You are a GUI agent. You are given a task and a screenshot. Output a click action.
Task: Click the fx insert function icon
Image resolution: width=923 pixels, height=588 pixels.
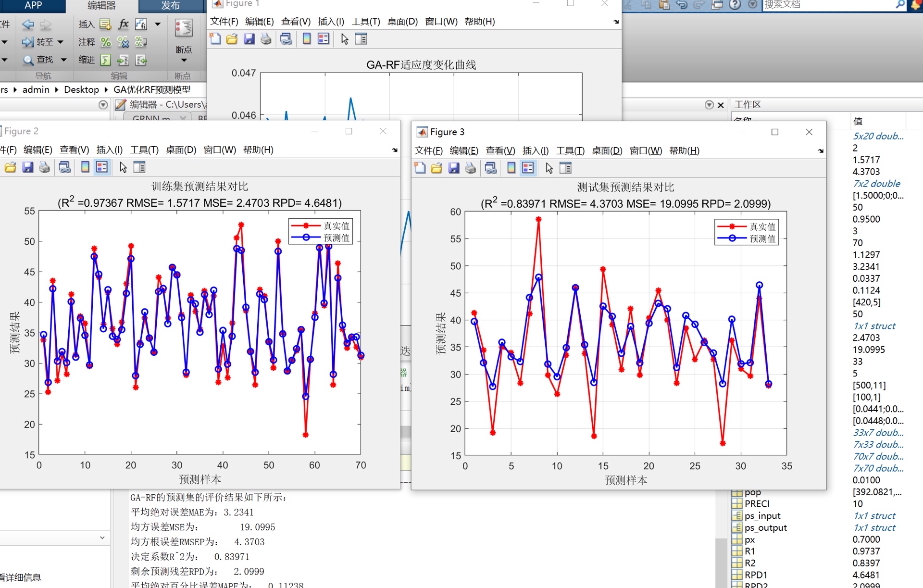coord(123,24)
